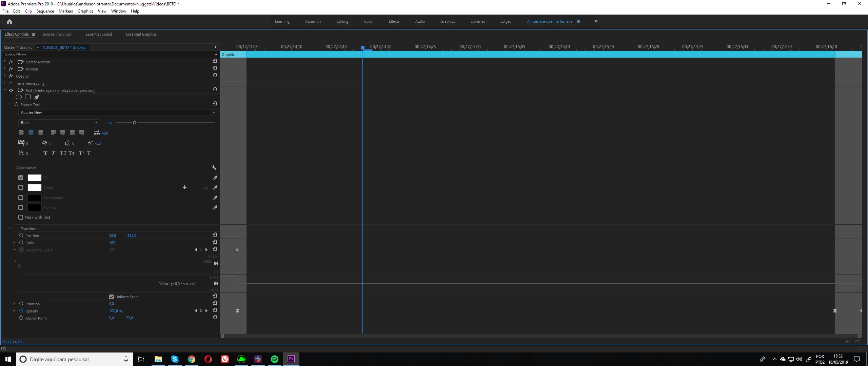Click the Fill white color swatch
The image size is (868, 366).
pos(34,178)
